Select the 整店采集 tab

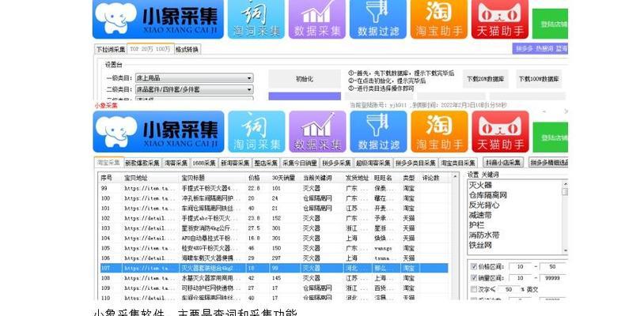266,163
